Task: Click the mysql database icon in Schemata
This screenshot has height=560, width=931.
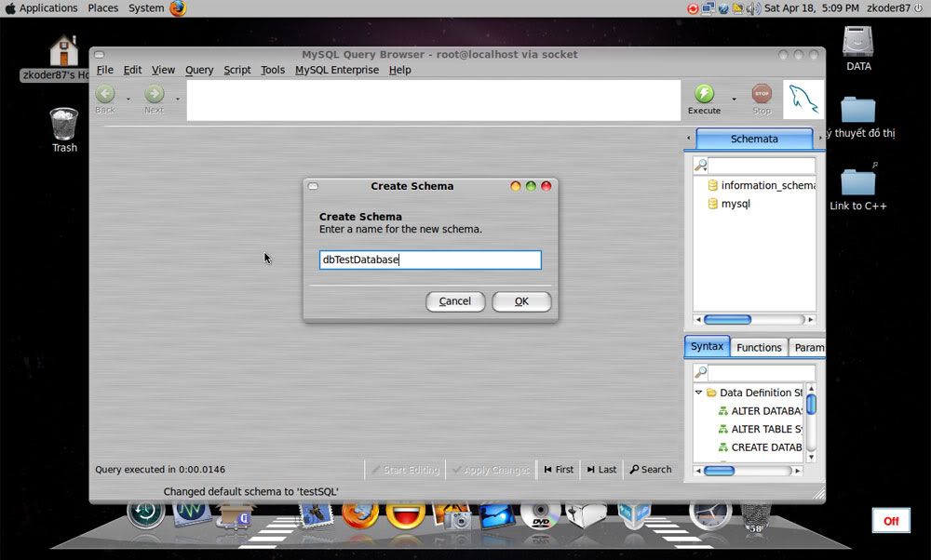Action: click(x=712, y=204)
